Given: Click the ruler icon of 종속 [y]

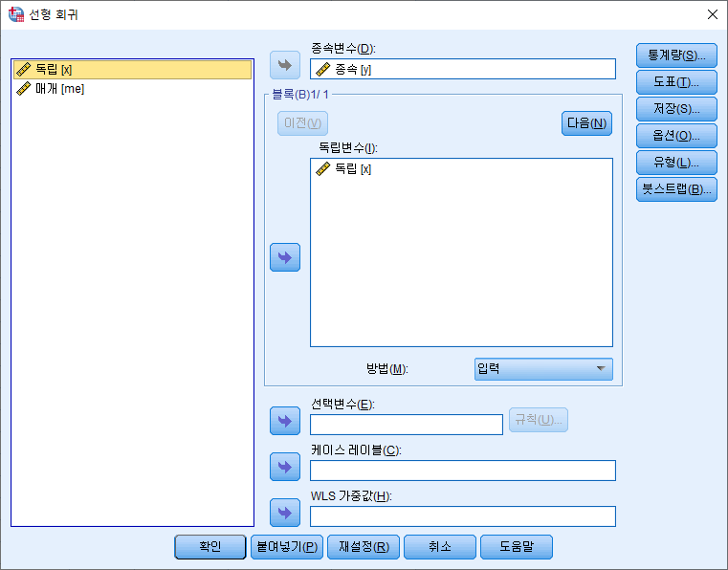Looking at the screenshot, I should [x=322, y=70].
